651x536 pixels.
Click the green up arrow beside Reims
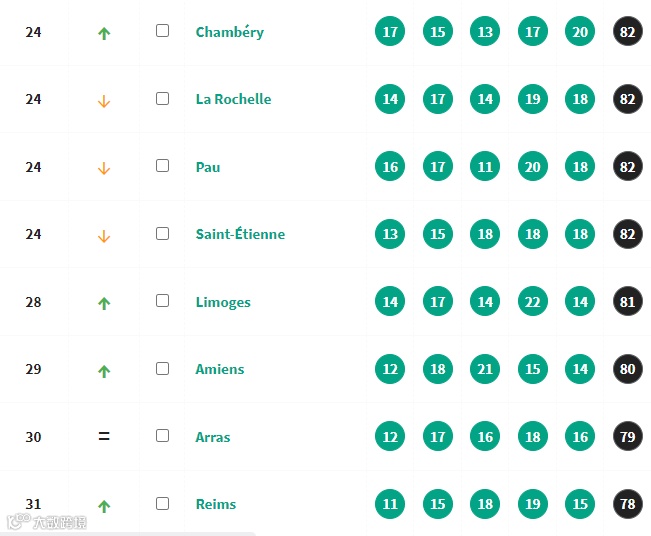coord(104,506)
